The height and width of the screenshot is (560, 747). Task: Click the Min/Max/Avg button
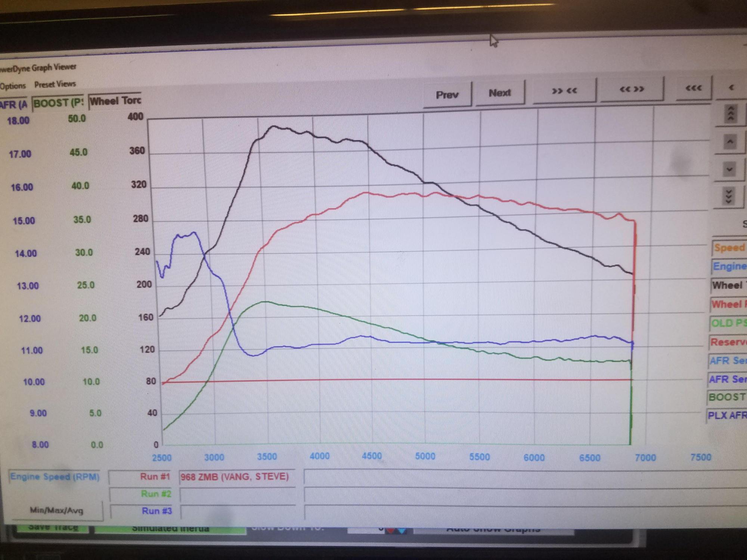coord(56,510)
